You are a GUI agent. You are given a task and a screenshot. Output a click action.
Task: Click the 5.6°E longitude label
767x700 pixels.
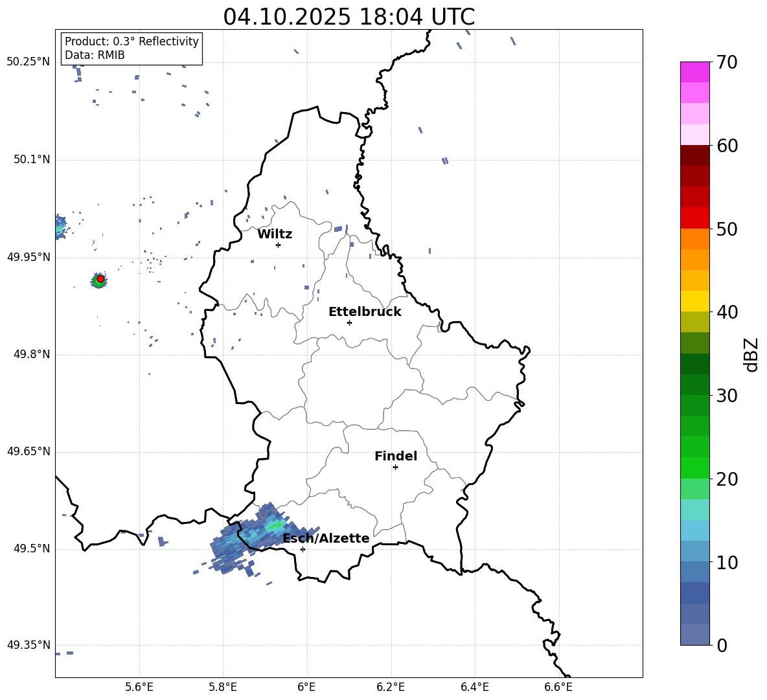(139, 687)
